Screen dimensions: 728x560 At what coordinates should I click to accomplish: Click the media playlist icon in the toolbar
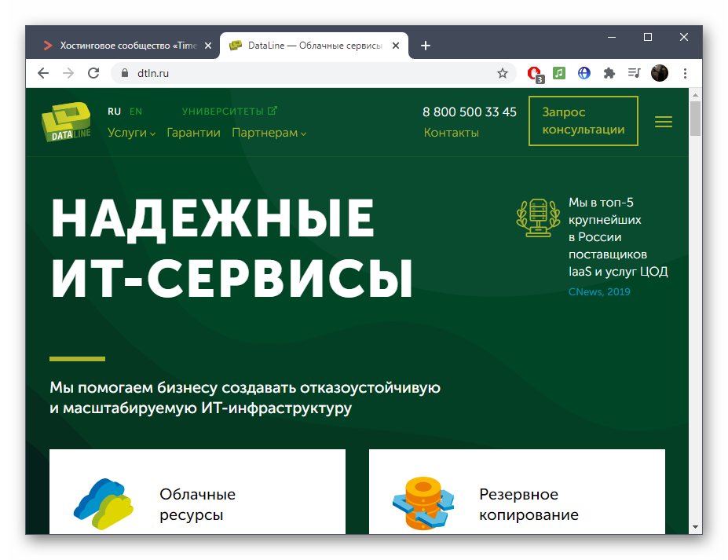click(634, 73)
